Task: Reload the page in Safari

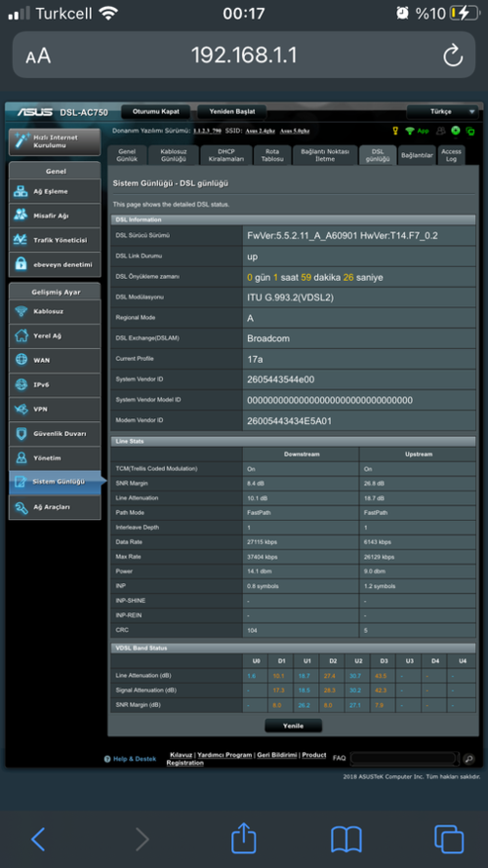Action: pyautogui.click(x=453, y=56)
